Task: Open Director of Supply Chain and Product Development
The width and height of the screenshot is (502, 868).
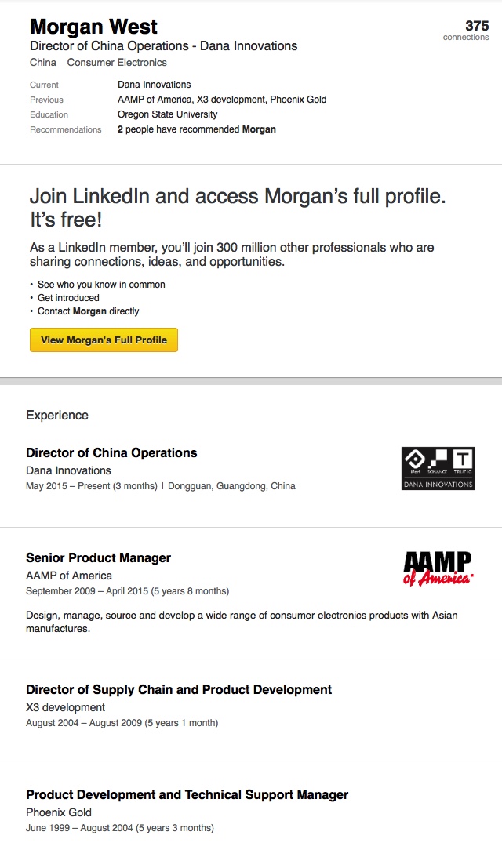Action: 179,689
